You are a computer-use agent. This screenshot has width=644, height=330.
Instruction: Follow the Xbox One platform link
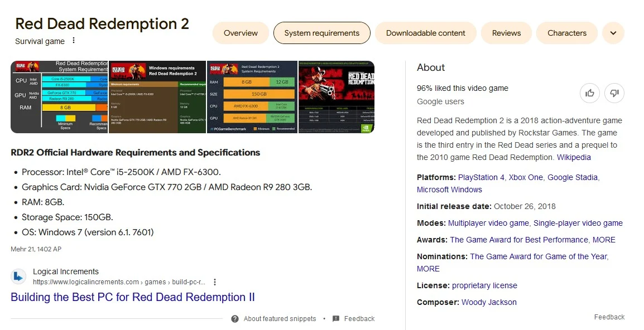click(526, 177)
